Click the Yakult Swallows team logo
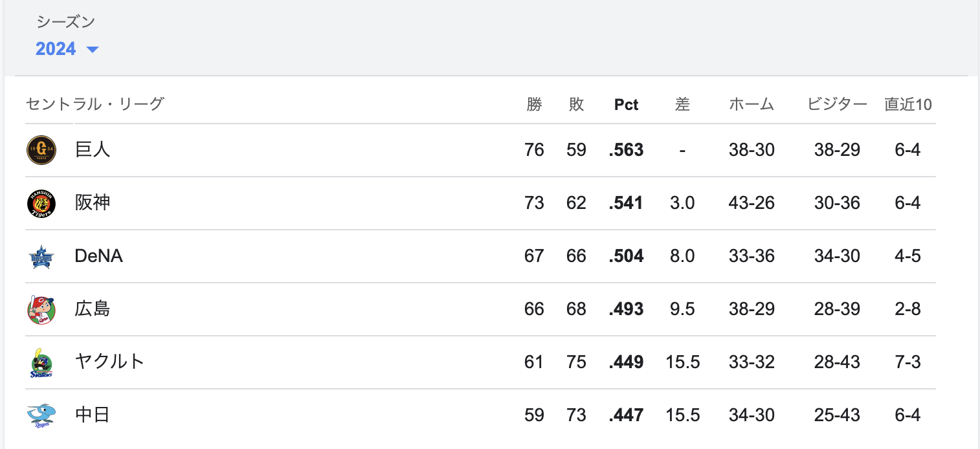 coord(41,362)
